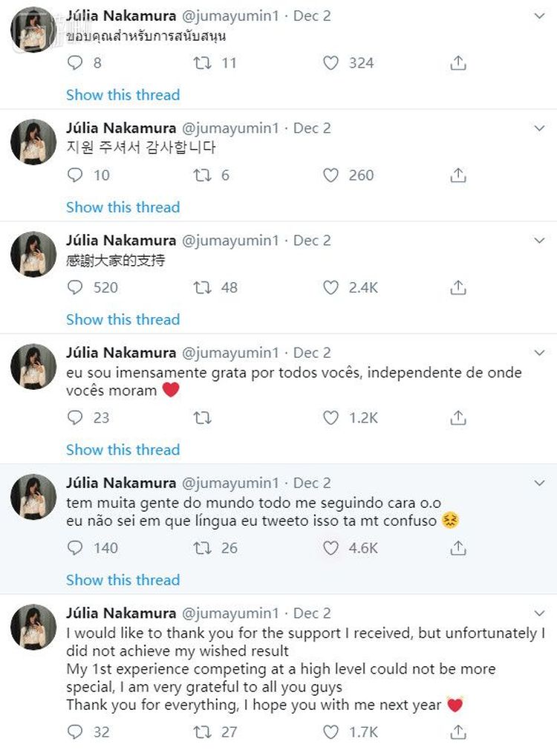Expand the chevron menu on the Korean tweet
Image resolution: width=557 pixels, height=756 pixels.
click(540, 128)
